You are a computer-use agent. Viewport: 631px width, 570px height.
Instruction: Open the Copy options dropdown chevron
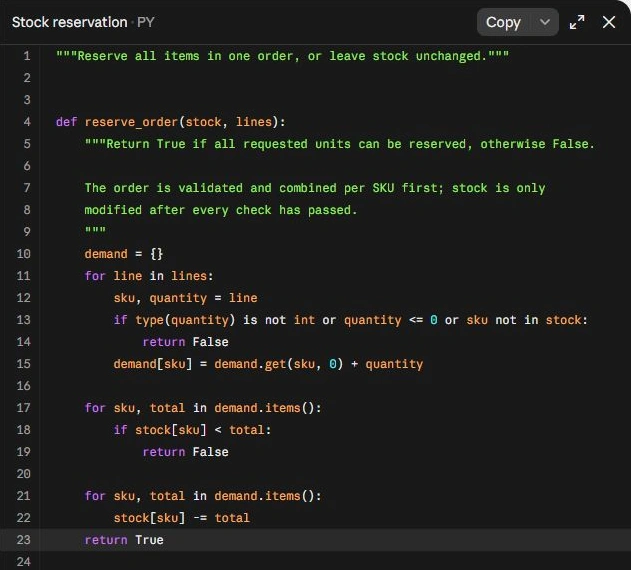tap(544, 22)
